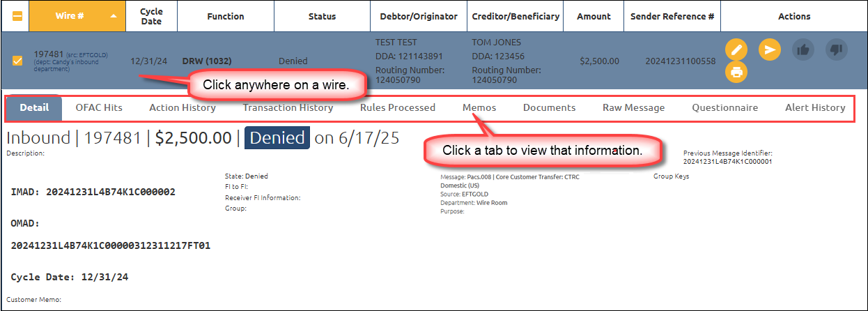This screenshot has height=311, width=868.
Task: Click the Cycle Date column header
Action: [x=151, y=16]
